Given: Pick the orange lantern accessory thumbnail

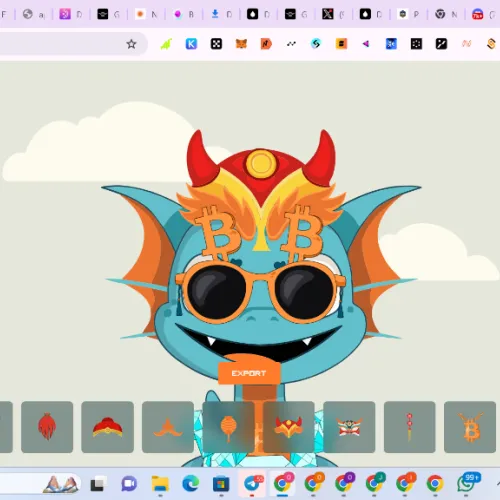Looking at the screenshot, I should pos(228,427).
